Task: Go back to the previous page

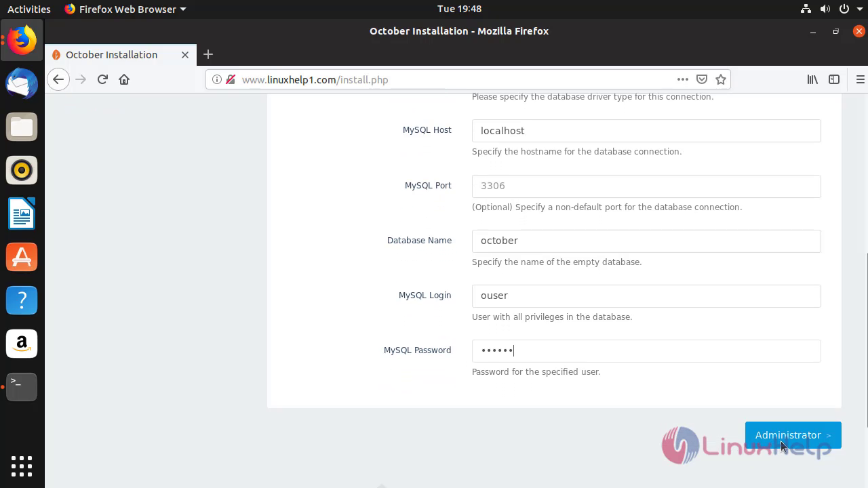Action: (x=58, y=79)
